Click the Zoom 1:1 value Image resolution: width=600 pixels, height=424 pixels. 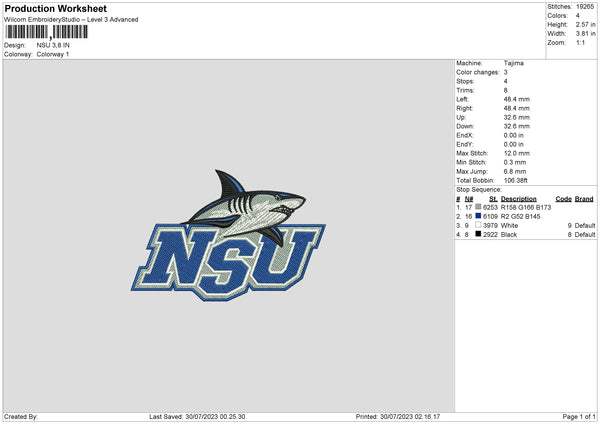[x=582, y=45]
